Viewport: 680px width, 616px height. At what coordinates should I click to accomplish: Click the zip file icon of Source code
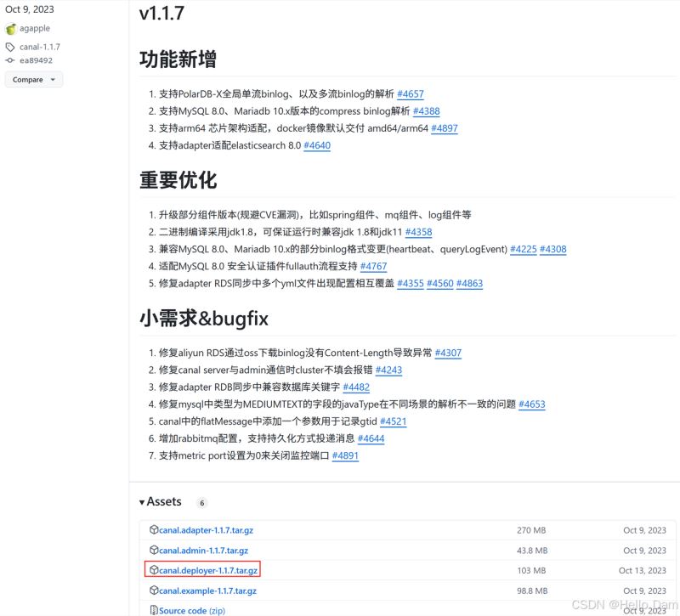pyautogui.click(x=154, y=610)
